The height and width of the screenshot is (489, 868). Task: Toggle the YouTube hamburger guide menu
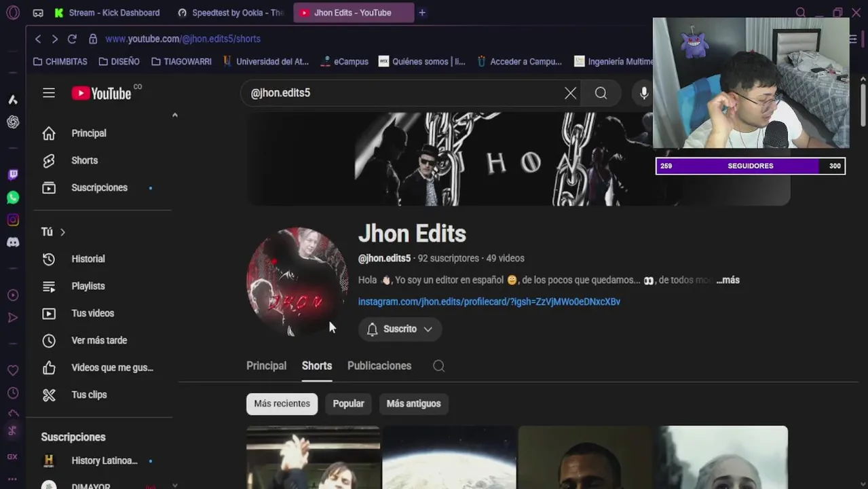(x=49, y=93)
